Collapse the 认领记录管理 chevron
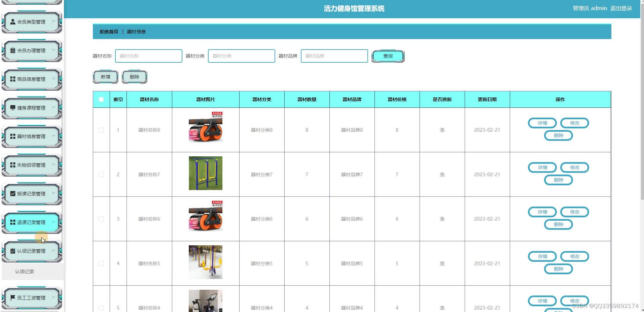 click(53, 251)
